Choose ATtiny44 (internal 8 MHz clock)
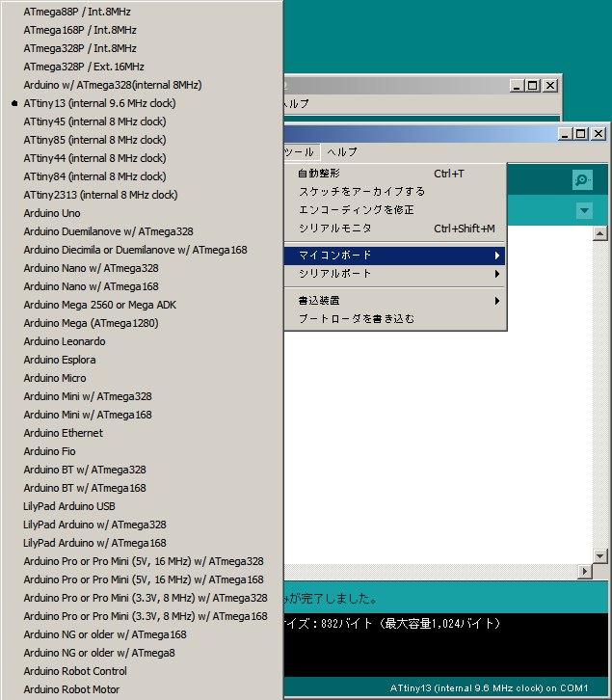Image resolution: width=612 pixels, height=700 pixels. (x=142, y=158)
